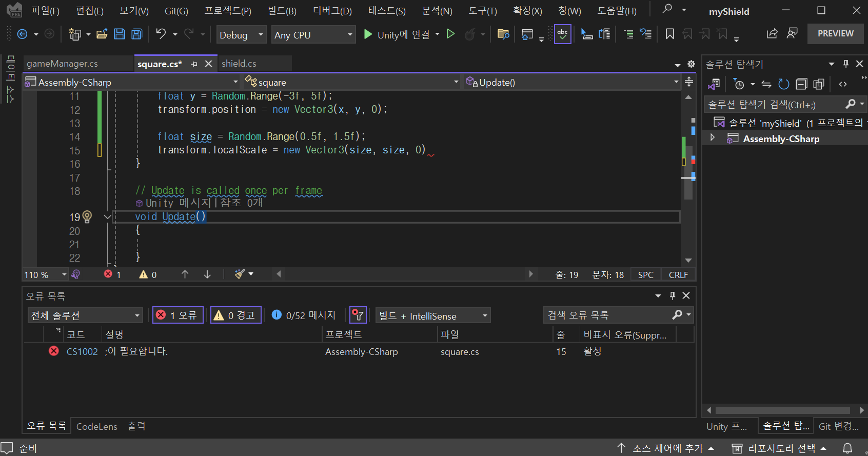Switch to the CodeLens tab

tap(97, 426)
